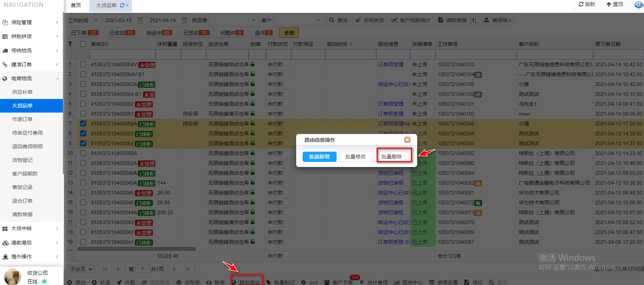Close the 路由信息操作 dialog
Image resolution: width=644 pixels, height=285 pixels.
click(x=407, y=140)
